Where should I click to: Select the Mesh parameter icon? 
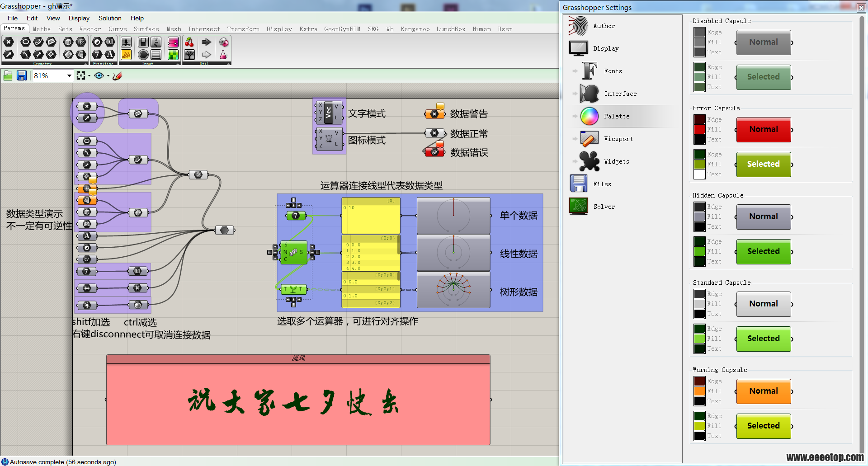[x=81, y=42]
